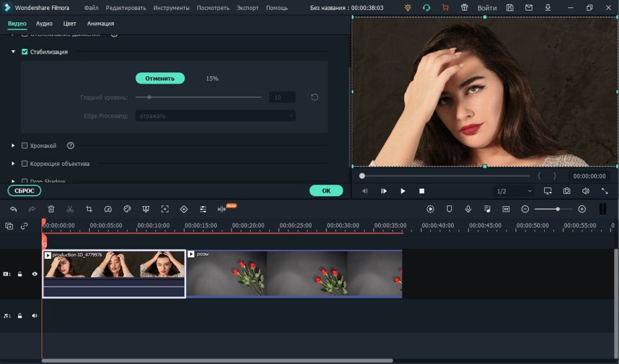Click the preview display monitor icon
Viewport: 619px width, 364px height.
(x=548, y=191)
